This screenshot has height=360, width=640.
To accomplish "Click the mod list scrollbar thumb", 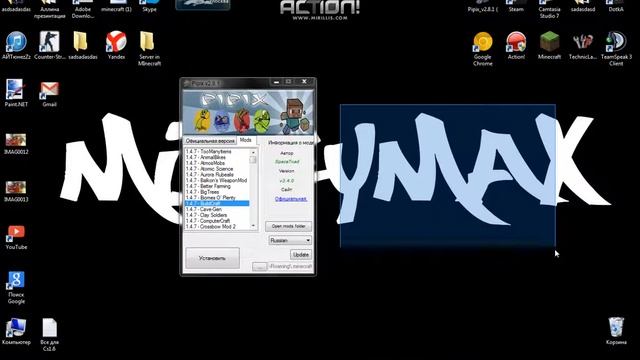I will [x=253, y=160].
